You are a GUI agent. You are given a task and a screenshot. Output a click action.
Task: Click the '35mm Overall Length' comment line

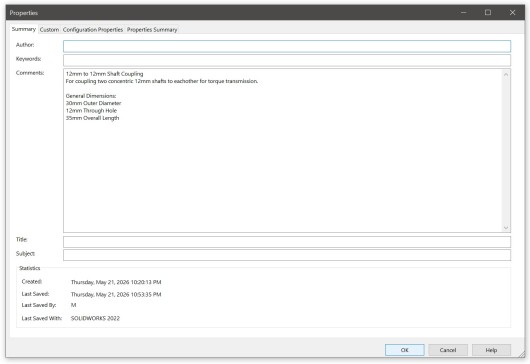pyautogui.click(x=92, y=118)
